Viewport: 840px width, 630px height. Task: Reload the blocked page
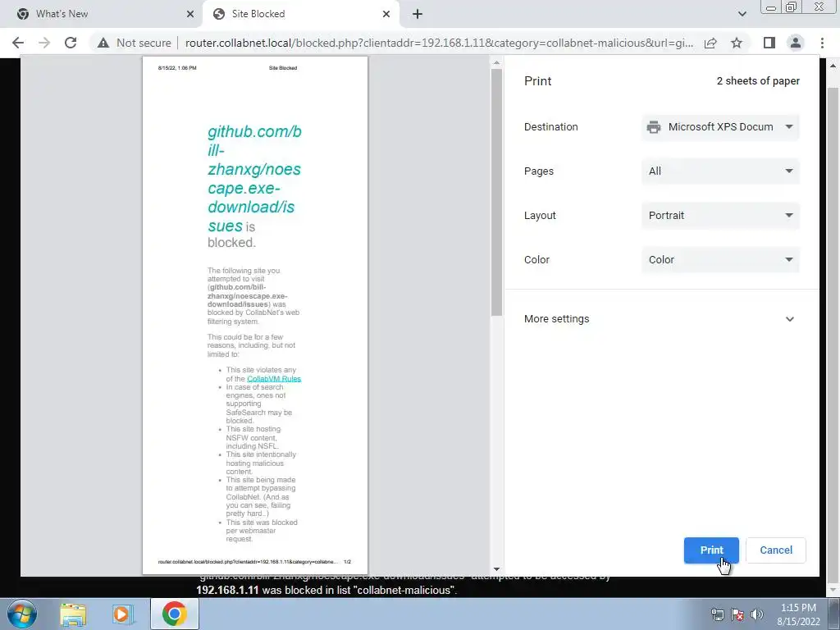(71, 43)
